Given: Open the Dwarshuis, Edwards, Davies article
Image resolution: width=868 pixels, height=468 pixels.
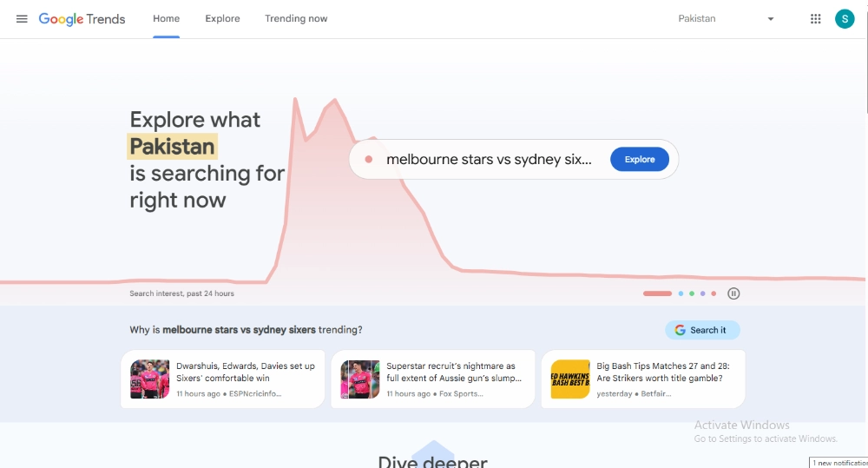Looking at the screenshot, I should tap(222, 379).
